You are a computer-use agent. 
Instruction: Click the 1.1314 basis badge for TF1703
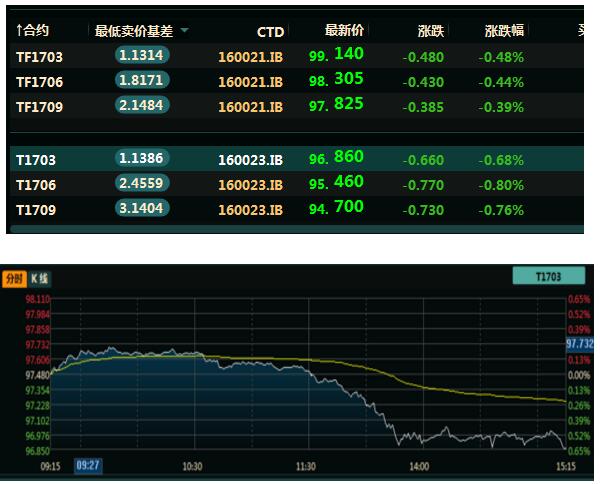(x=141, y=56)
